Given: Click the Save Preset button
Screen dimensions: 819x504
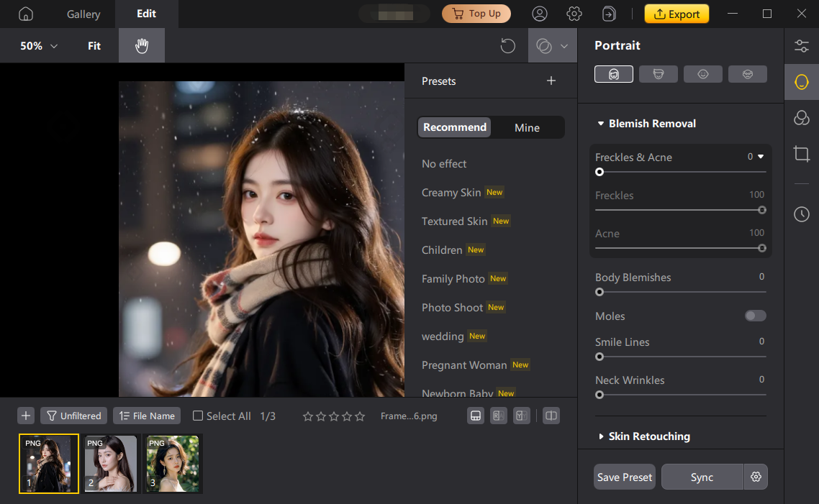Looking at the screenshot, I should tap(624, 477).
